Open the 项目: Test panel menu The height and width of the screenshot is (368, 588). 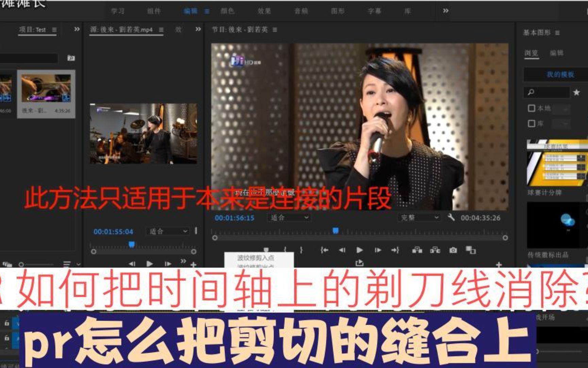pos(54,30)
